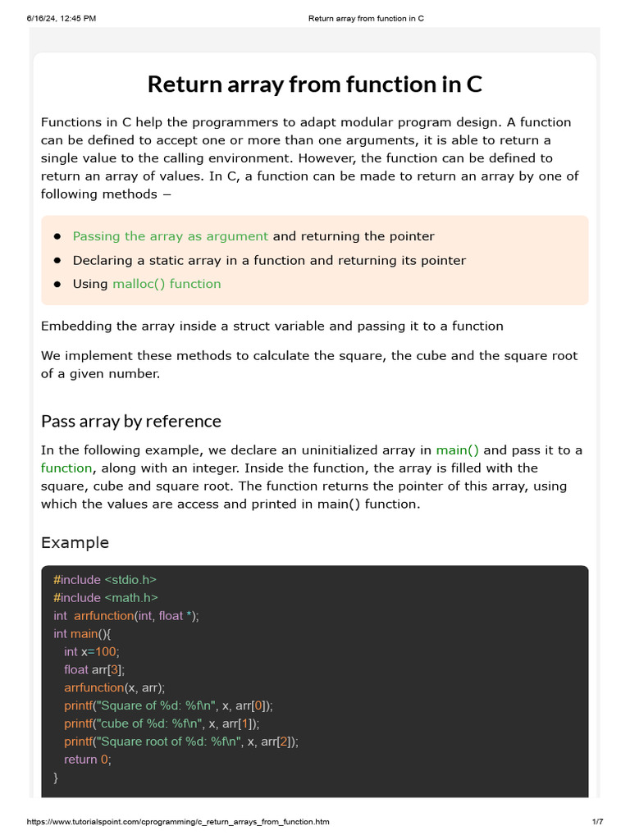Click the "arrfunction(x, arr);" call line

[x=114, y=687]
